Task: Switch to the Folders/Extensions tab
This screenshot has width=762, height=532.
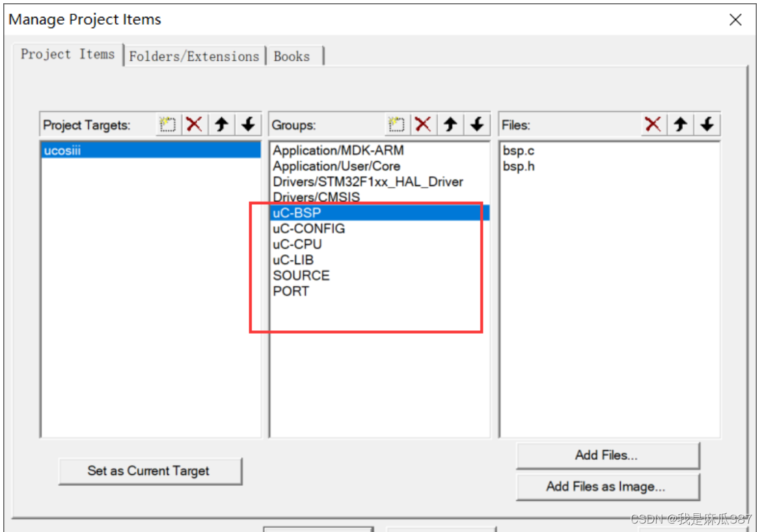Action: [x=195, y=56]
